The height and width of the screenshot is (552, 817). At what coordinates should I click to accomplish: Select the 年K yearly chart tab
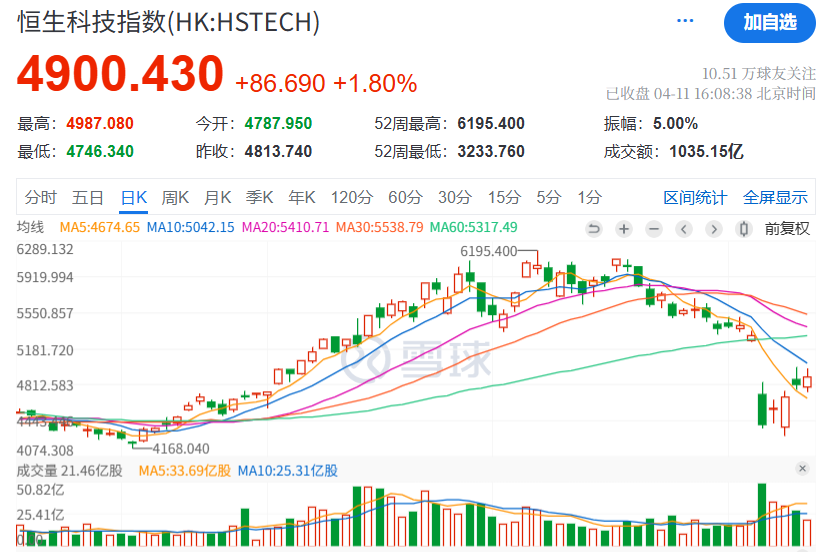click(x=302, y=198)
